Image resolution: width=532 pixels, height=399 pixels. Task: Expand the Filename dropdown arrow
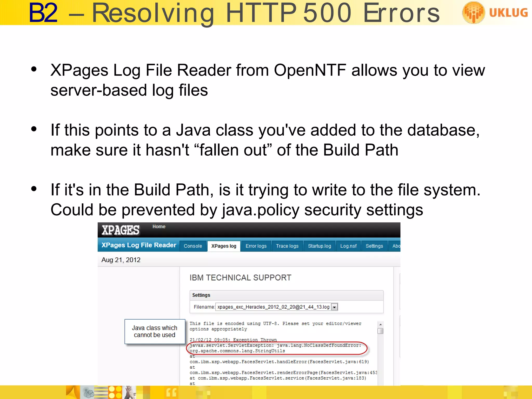[334, 307]
